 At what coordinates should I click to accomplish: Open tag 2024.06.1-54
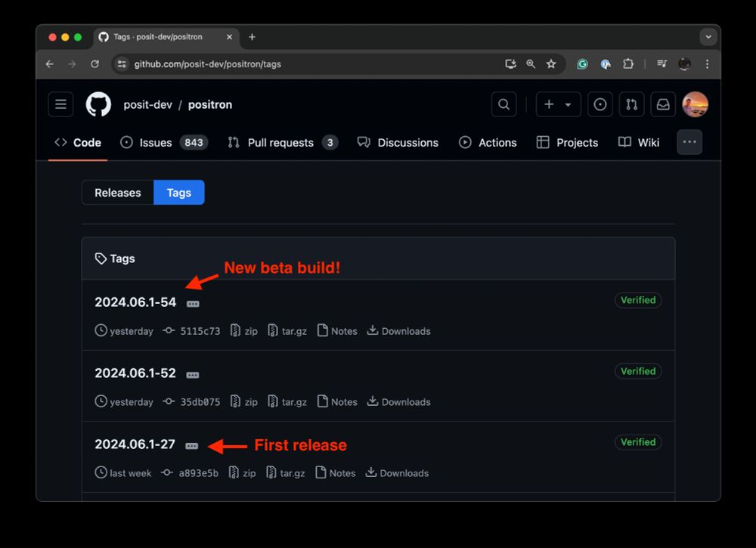tap(135, 302)
